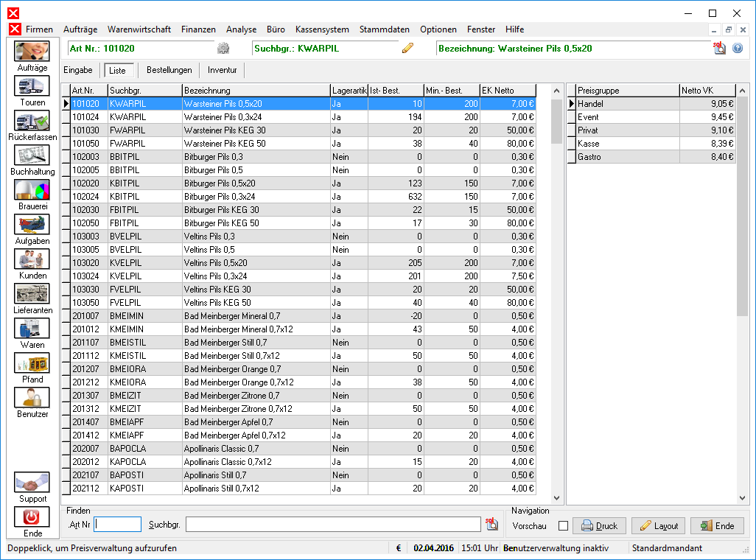The image size is (756, 560).
Task: Open the Stammdaten menu
Action: coord(385,29)
